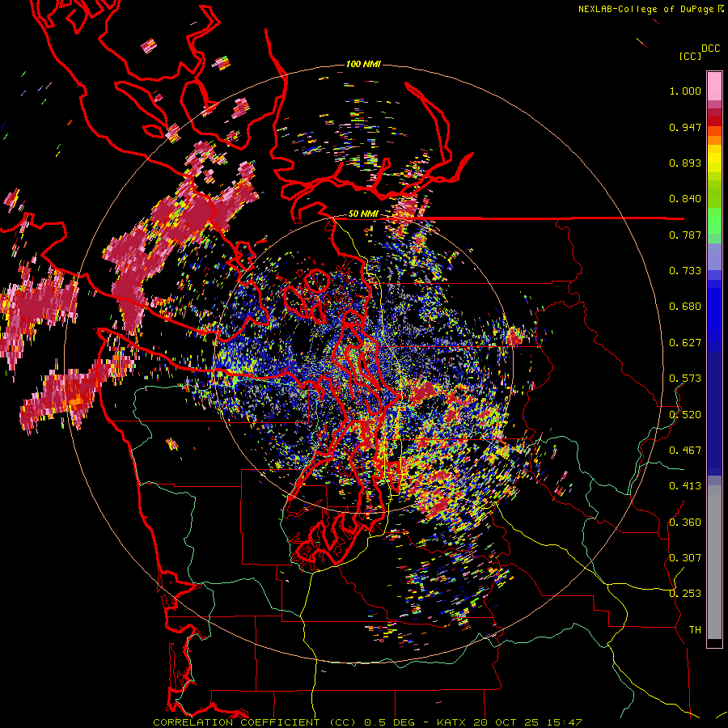Click the 0.520 scale value
Screen dimensions: 728x728
[x=685, y=415]
